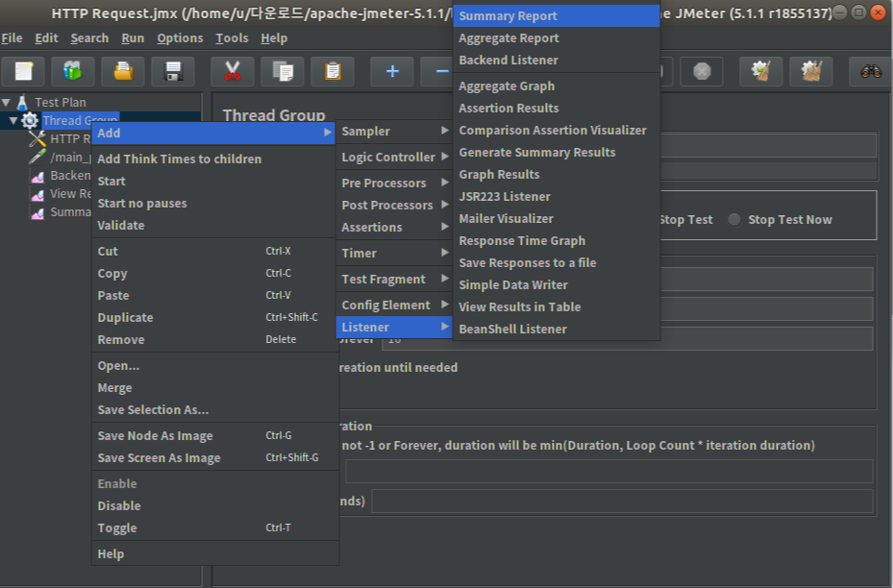
Task: Click the Expand All plus icon
Action: (392, 71)
